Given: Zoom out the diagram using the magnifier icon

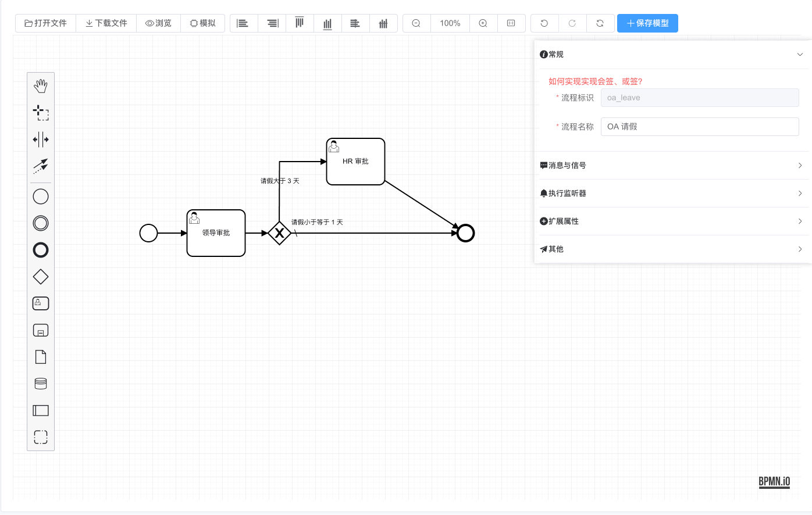Looking at the screenshot, I should pyautogui.click(x=416, y=23).
